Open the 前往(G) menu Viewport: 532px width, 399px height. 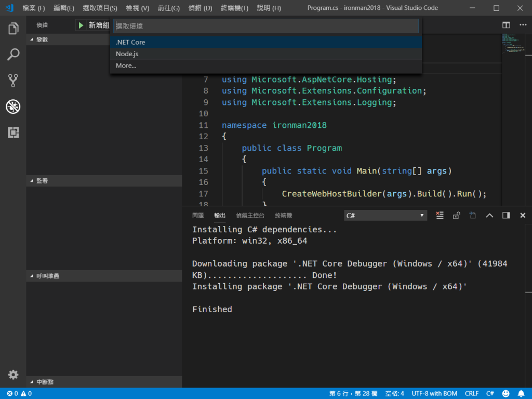click(169, 8)
